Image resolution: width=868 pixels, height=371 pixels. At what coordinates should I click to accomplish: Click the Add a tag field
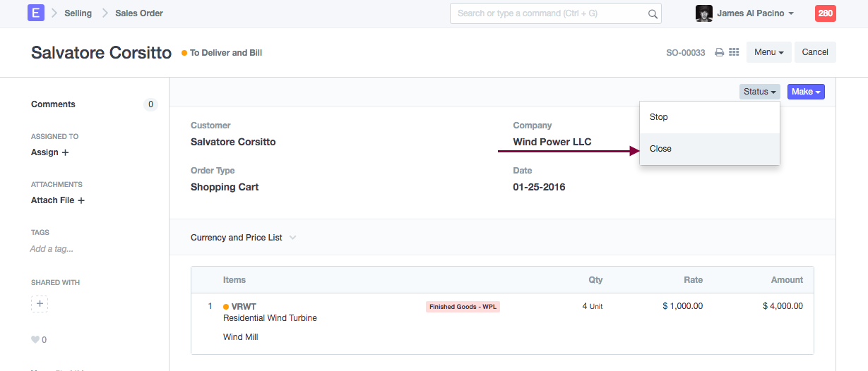coord(52,249)
